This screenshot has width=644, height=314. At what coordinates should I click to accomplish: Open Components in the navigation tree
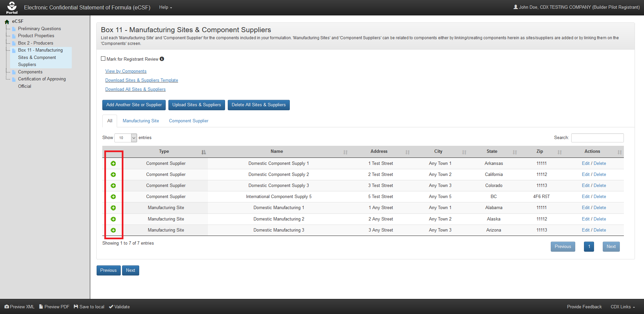(x=30, y=72)
